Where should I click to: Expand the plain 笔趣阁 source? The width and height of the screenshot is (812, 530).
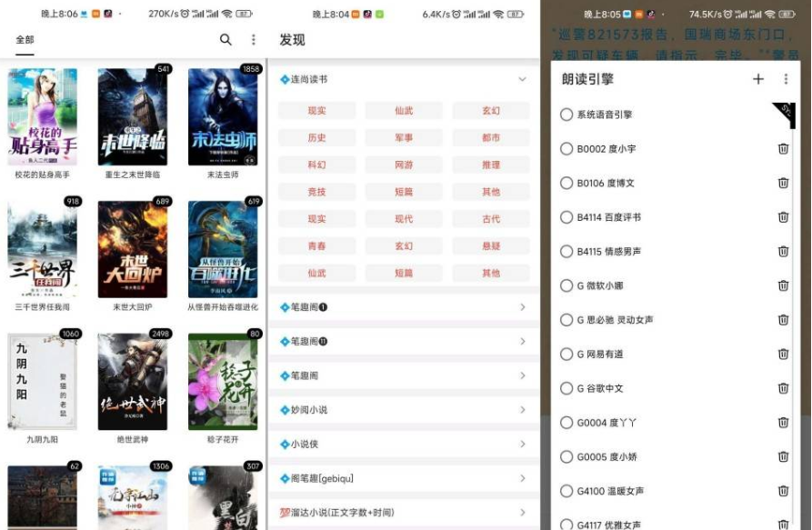point(404,375)
